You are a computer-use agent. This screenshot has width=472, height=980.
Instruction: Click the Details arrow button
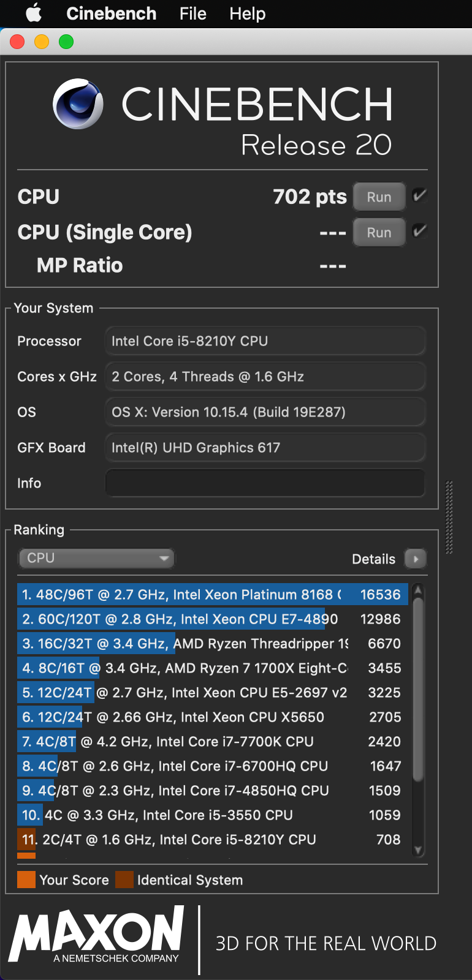(415, 559)
